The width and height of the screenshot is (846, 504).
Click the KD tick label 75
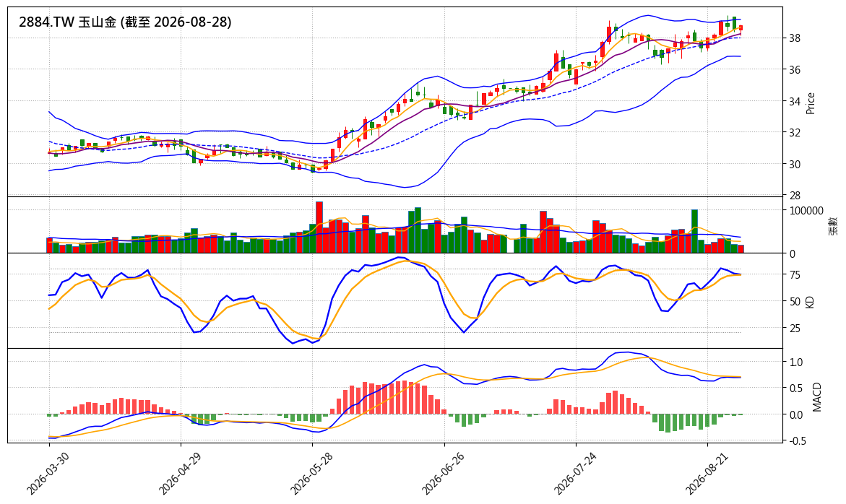pos(795,275)
